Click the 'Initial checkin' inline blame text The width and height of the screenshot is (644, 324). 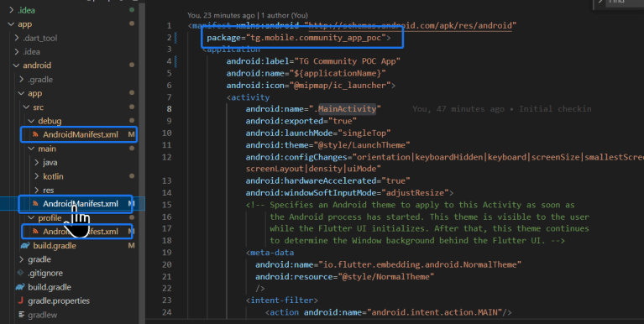(555, 109)
